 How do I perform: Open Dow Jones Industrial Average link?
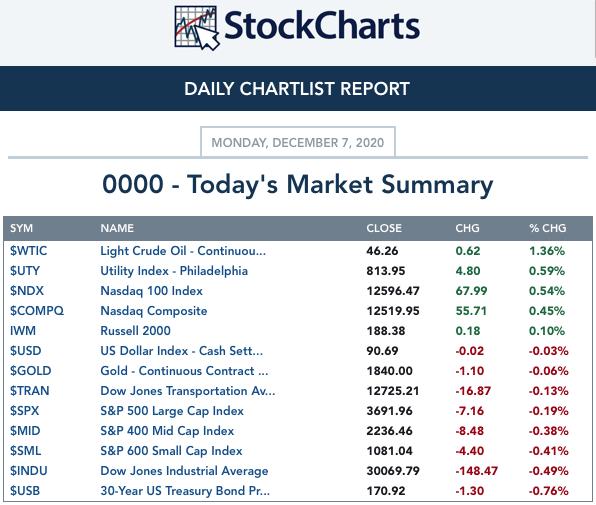184,471
